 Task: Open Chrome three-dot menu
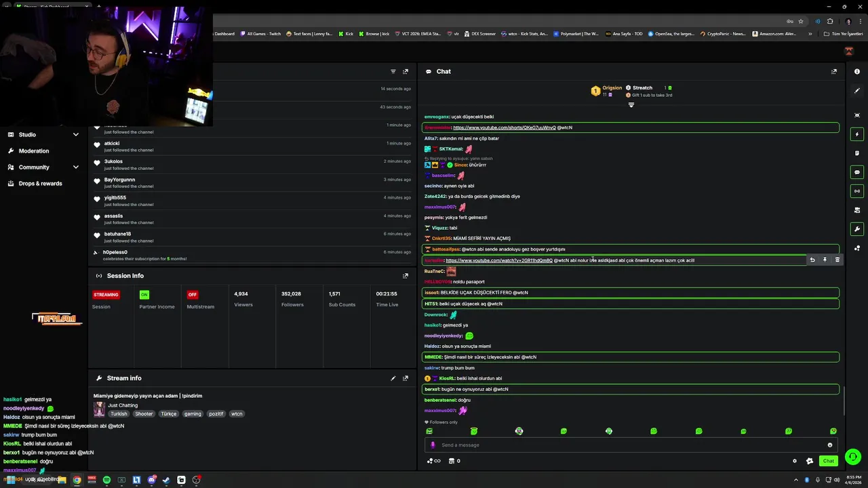(860, 21)
